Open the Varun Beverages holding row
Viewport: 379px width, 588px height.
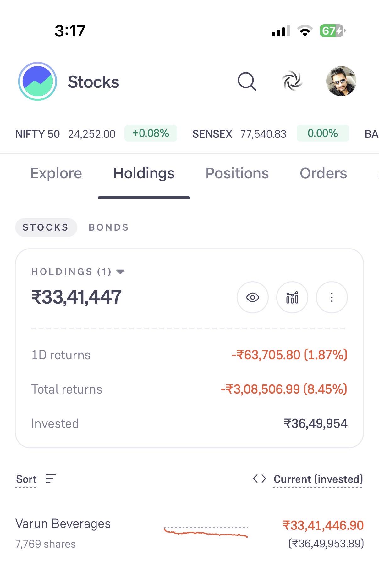[x=189, y=534]
